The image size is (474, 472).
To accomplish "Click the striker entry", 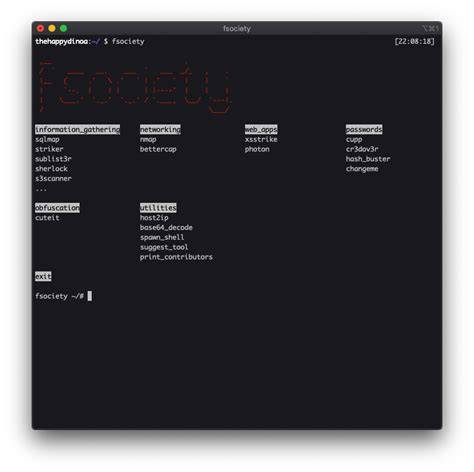I will pos(49,149).
